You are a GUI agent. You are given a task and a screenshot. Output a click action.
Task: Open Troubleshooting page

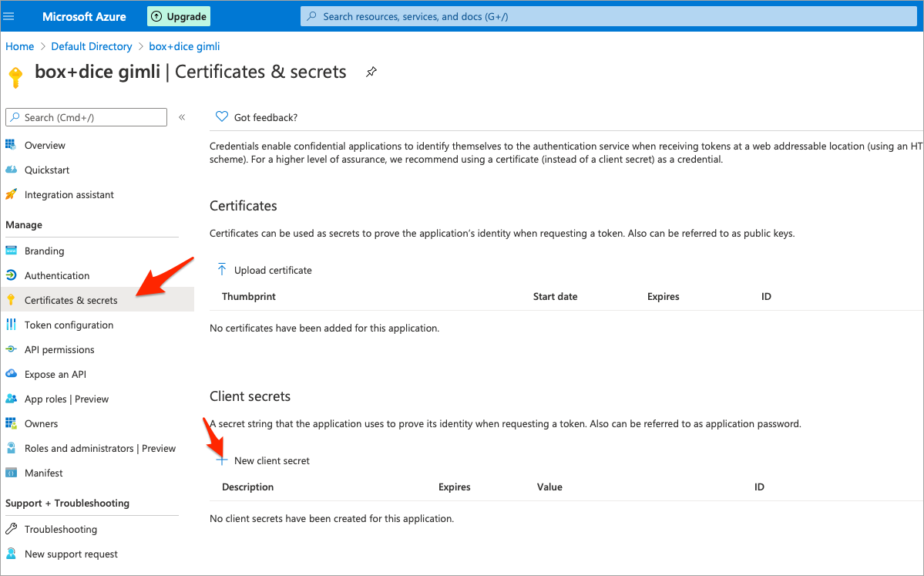(x=61, y=530)
